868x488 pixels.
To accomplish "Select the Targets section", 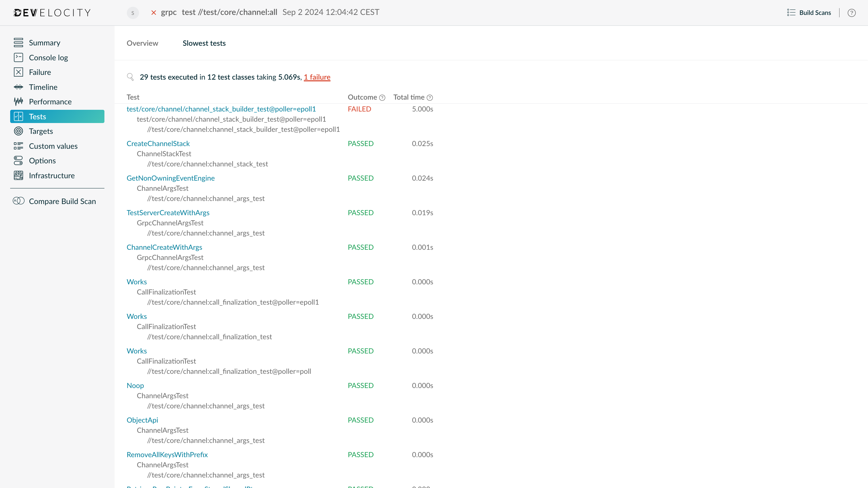I will tap(41, 131).
